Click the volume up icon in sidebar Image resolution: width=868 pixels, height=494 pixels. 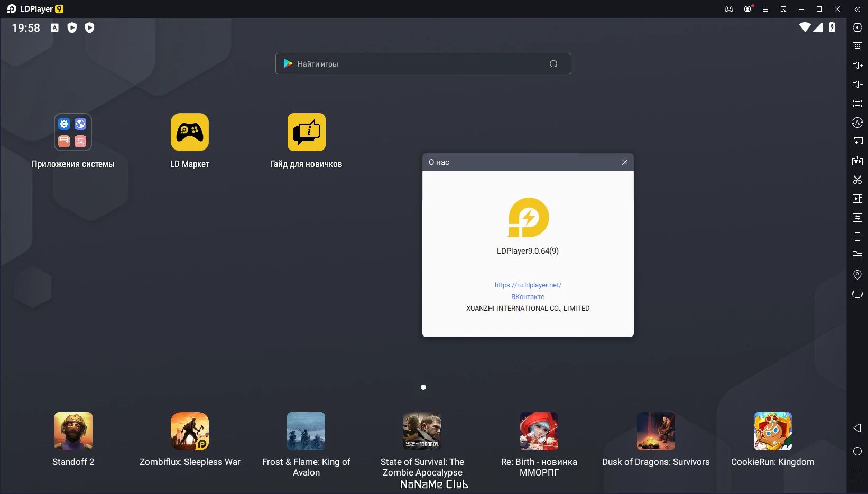[x=857, y=66]
